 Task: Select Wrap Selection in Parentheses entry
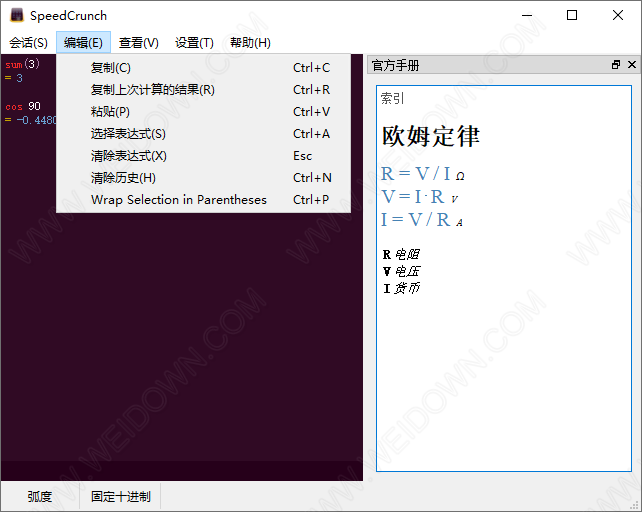point(203,200)
